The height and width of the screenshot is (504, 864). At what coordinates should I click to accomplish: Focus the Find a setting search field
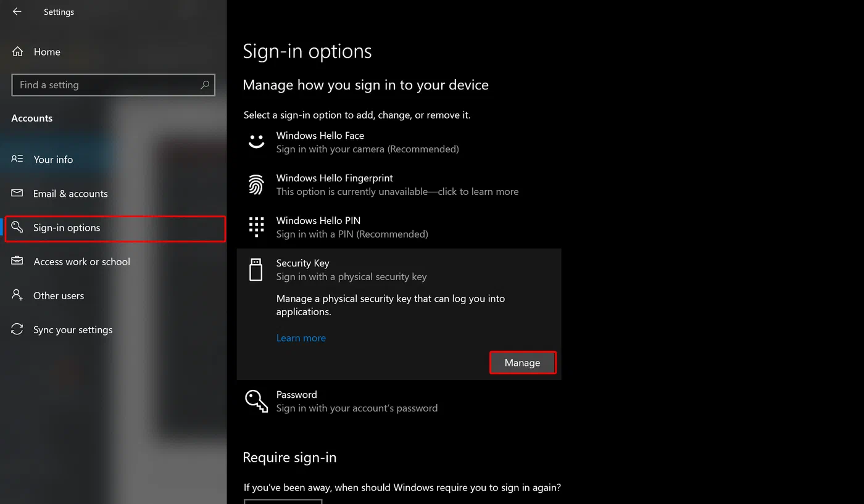point(113,85)
